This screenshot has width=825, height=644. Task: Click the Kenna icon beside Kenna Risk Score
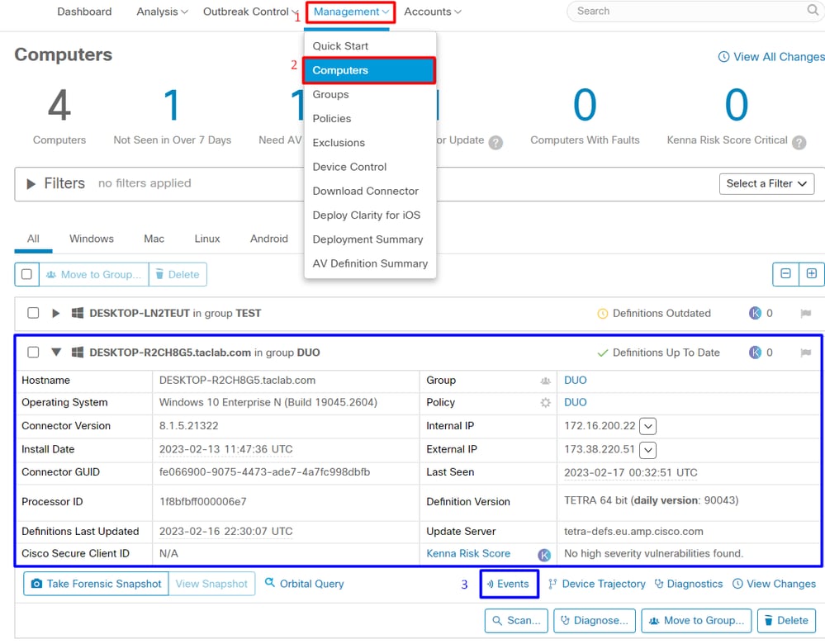[x=544, y=555]
